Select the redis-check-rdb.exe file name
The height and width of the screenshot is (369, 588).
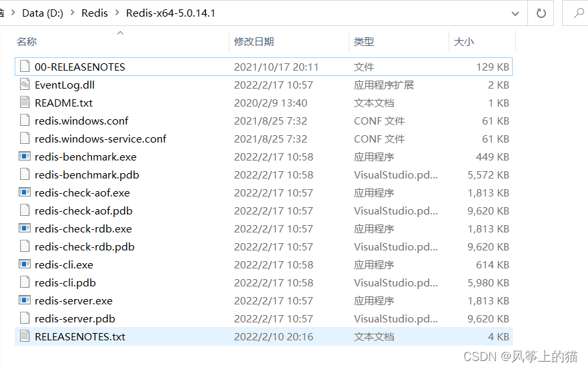[x=83, y=229]
